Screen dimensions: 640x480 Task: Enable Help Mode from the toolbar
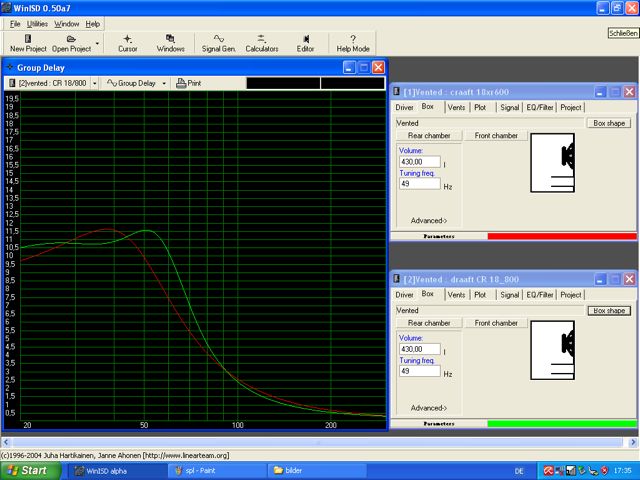coord(353,38)
